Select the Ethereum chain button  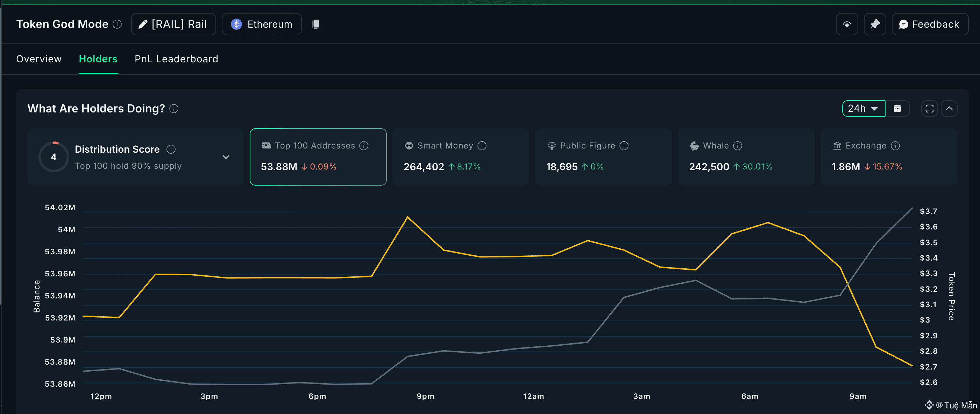[262, 24]
